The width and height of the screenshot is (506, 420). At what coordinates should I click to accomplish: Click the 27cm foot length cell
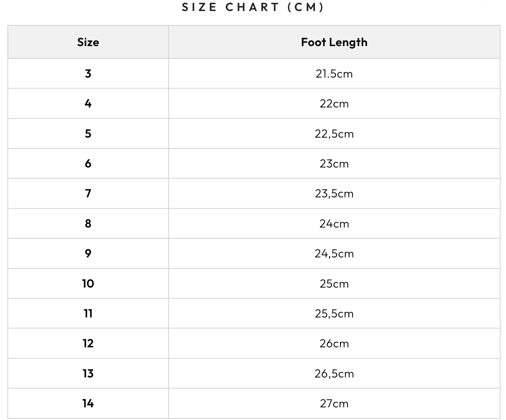coord(334,403)
